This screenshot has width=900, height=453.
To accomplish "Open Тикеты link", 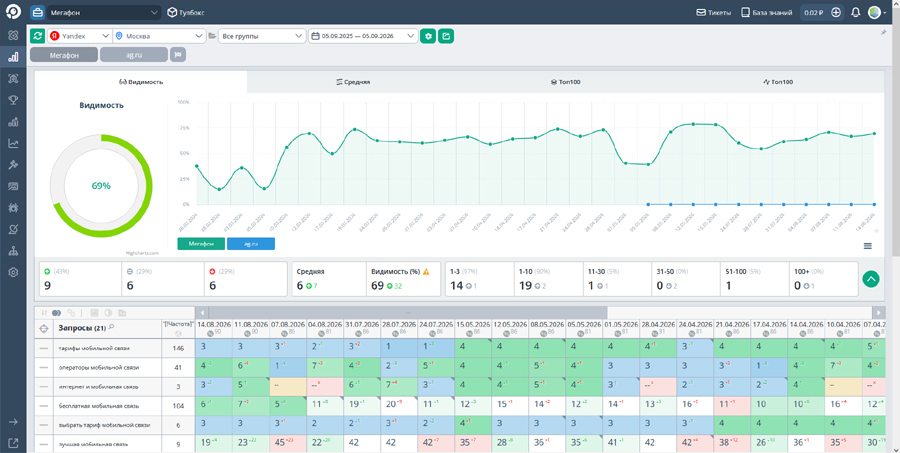I will pos(713,12).
